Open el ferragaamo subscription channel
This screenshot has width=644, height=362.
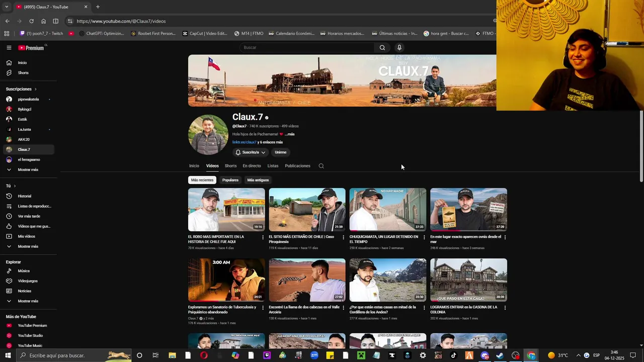coord(28,160)
